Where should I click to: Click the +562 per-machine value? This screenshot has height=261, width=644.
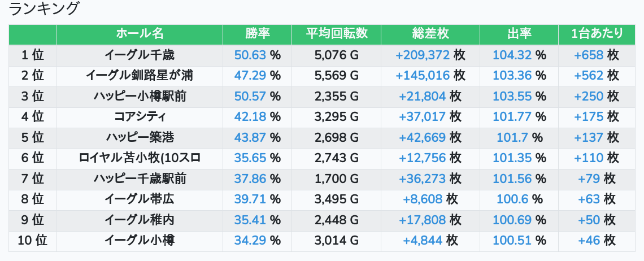click(x=589, y=76)
